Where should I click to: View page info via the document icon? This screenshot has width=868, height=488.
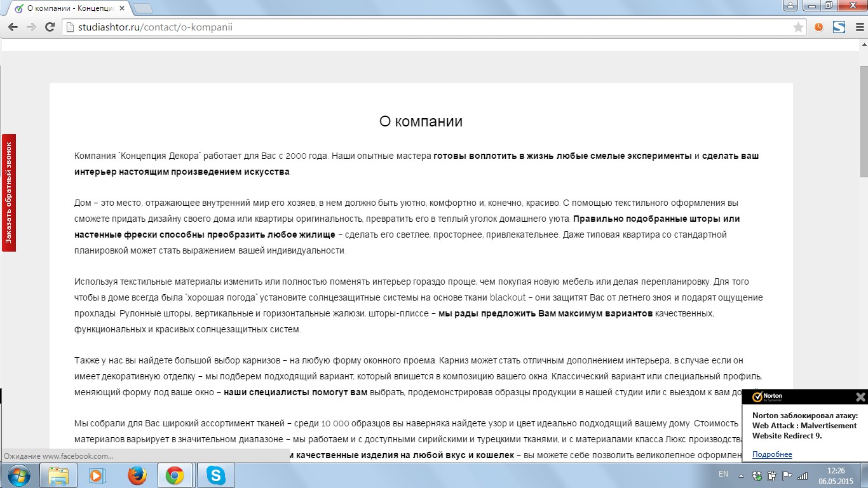click(69, 27)
